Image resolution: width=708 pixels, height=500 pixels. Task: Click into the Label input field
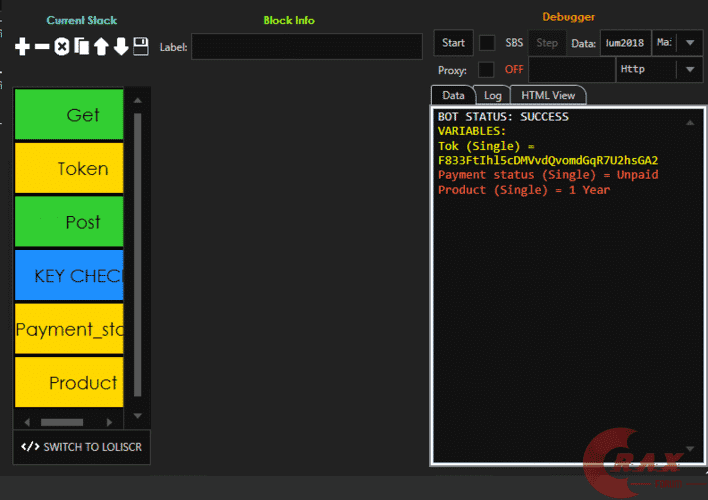pos(306,47)
